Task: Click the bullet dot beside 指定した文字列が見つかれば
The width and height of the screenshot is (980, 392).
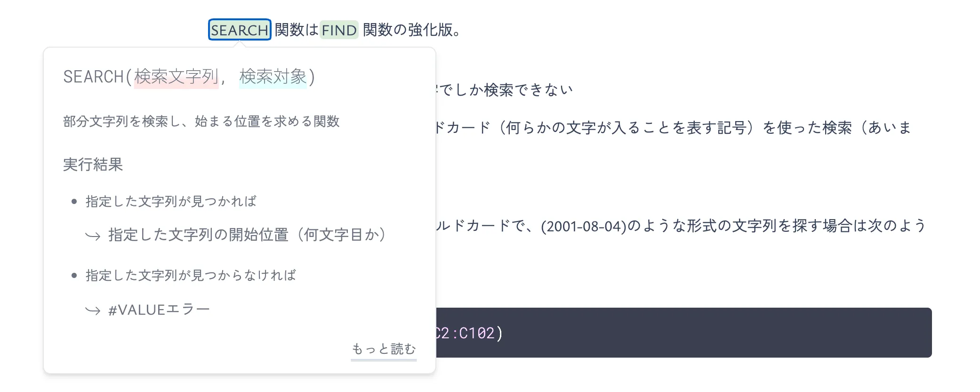Action: (74, 202)
